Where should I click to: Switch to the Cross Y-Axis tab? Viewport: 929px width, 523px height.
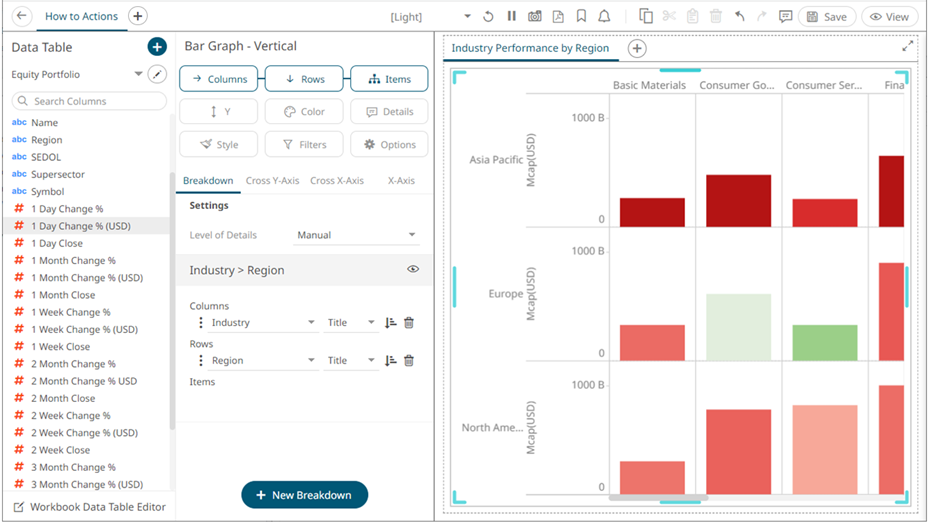272,181
